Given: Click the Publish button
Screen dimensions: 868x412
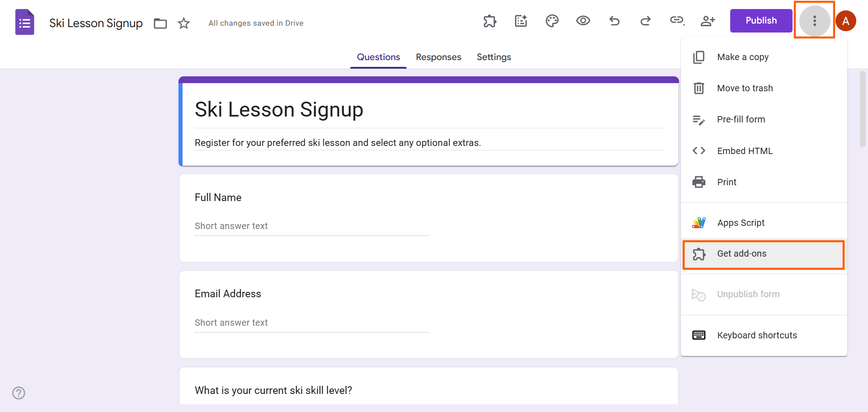Looking at the screenshot, I should pyautogui.click(x=760, y=20).
